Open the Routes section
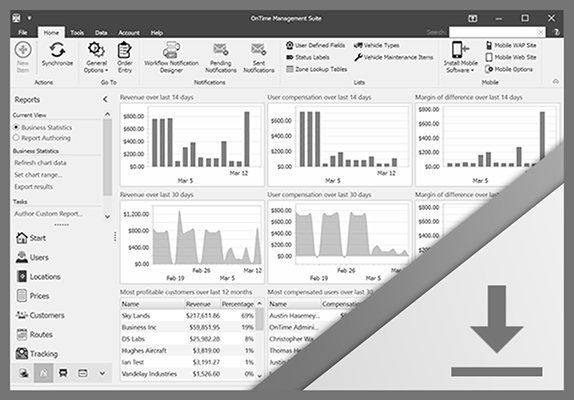 click(35, 334)
